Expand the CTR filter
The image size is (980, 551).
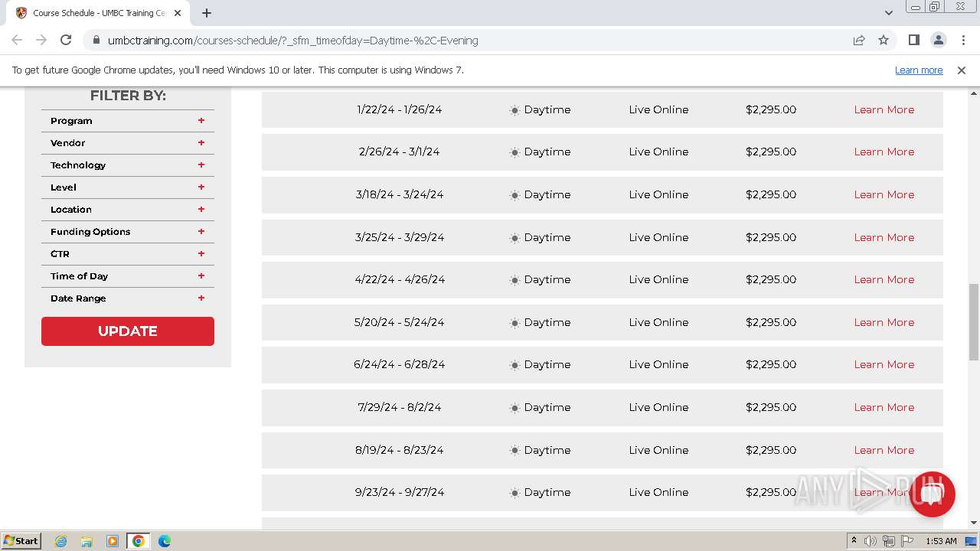click(x=128, y=254)
